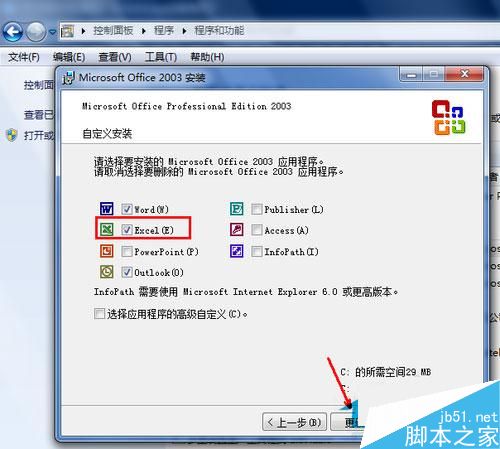The height and width of the screenshot is (449, 500).
Task: Click the Explorer forward arrow button
Action: coord(36,32)
